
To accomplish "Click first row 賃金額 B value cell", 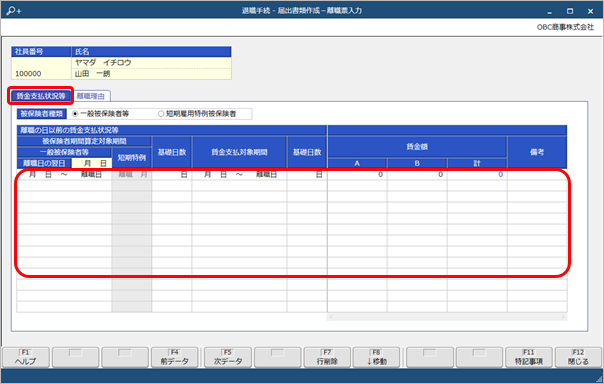I will [x=417, y=174].
